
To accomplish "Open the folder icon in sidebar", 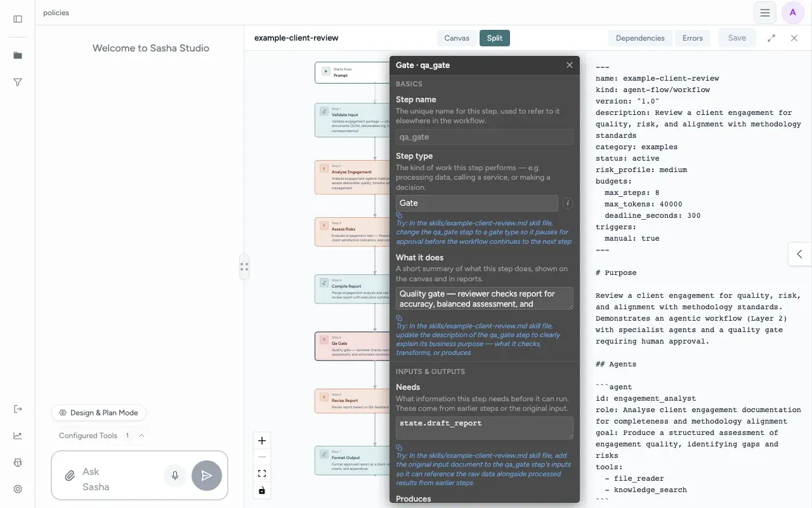I will (18, 56).
